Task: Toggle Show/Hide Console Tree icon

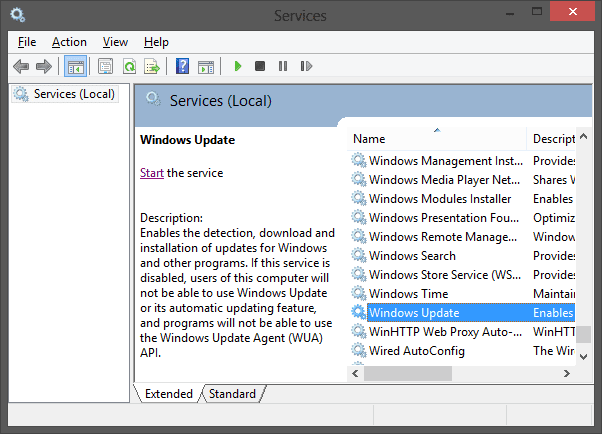Action: (x=75, y=66)
